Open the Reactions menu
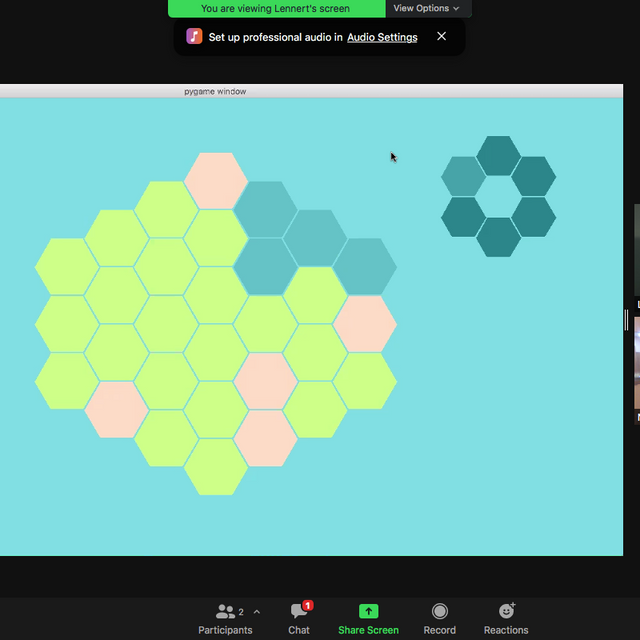 [506, 619]
